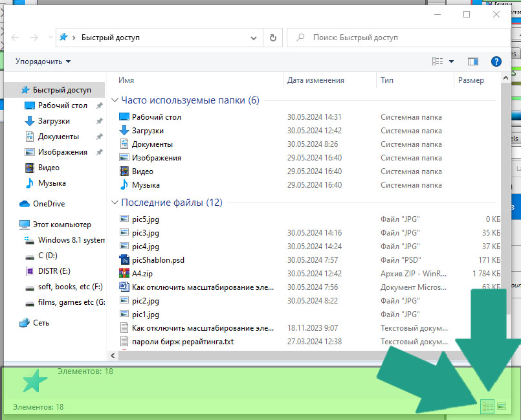This screenshot has height=420, width=521.
Task: Switch to details view in status bar
Action: tap(488, 406)
